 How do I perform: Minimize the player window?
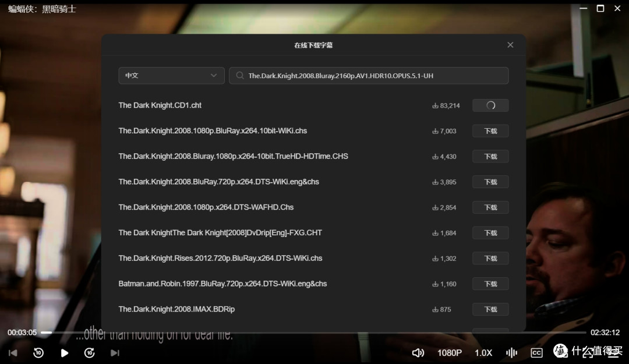click(583, 8)
